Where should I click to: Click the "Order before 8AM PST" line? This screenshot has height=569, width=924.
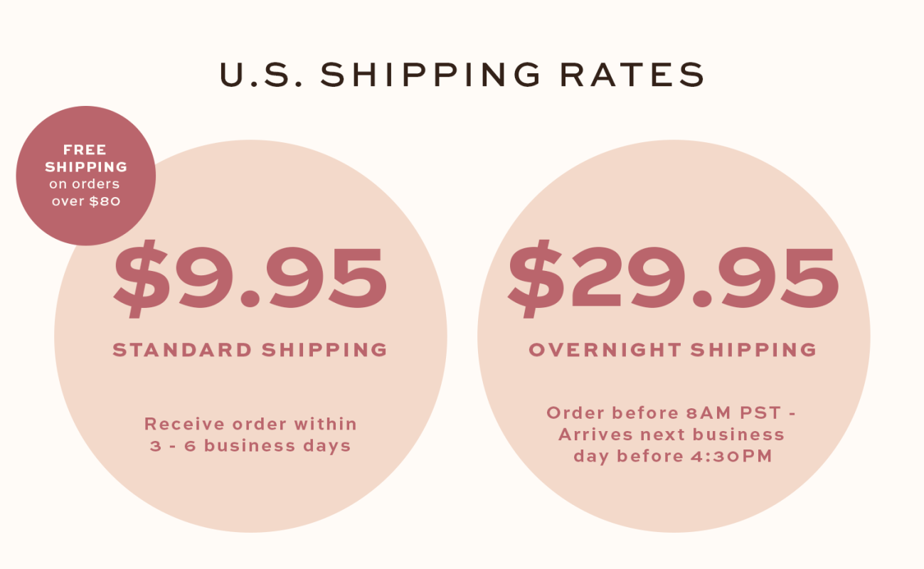coord(671,413)
